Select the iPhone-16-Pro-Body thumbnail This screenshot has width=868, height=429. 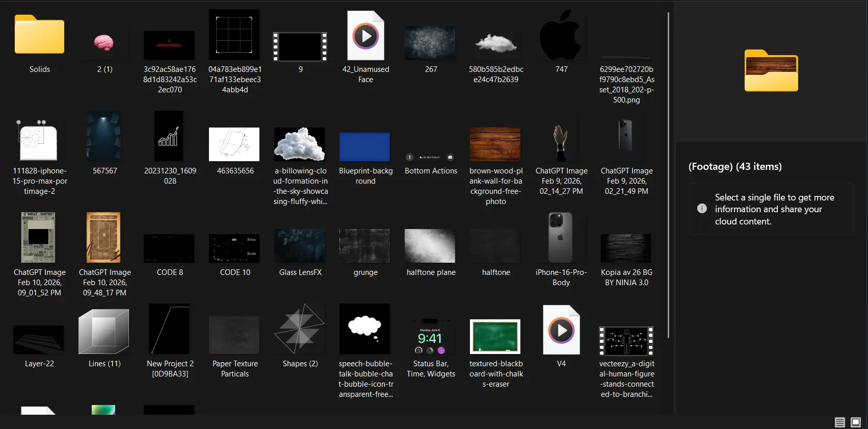561,238
